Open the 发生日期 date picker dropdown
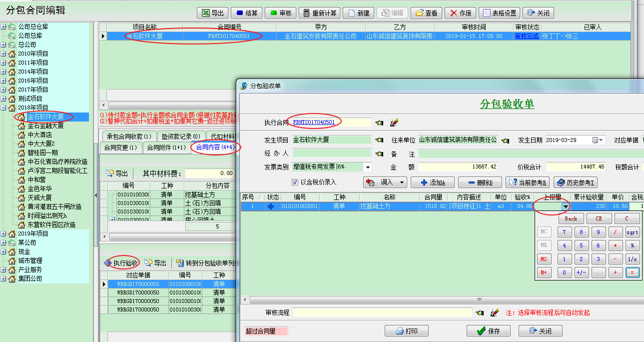 click(600, 140)
